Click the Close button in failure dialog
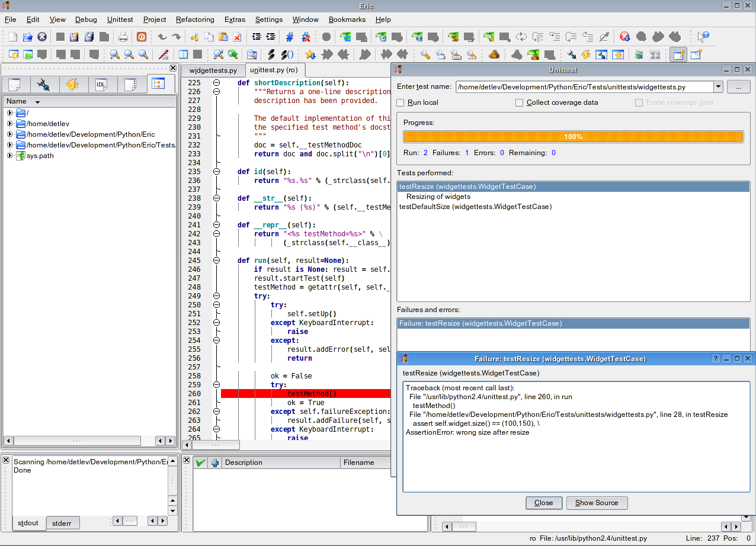This screenshot has height=546, width=756. click(543, 503)
